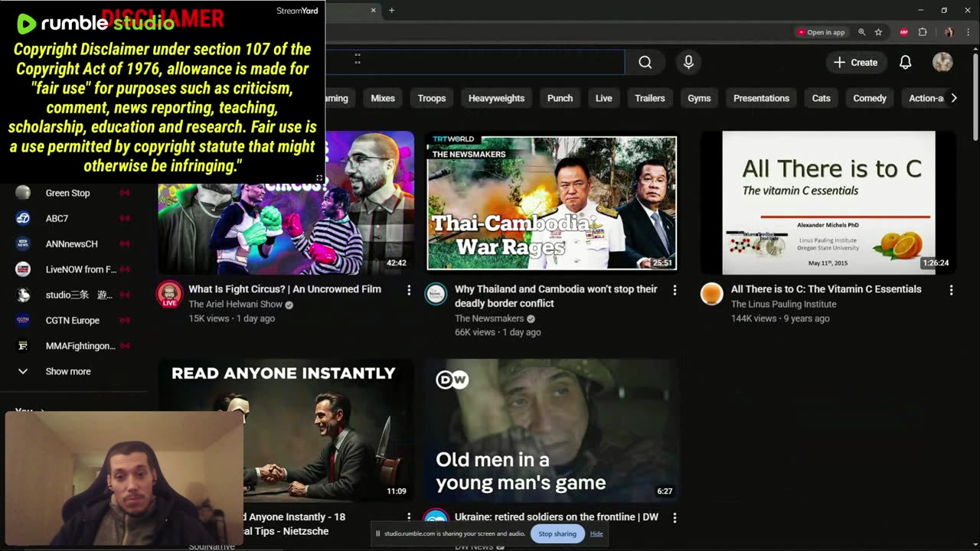Click inside the YouTube search field
The height and width of the screenshot is (551, 980).
click(475, 63)
